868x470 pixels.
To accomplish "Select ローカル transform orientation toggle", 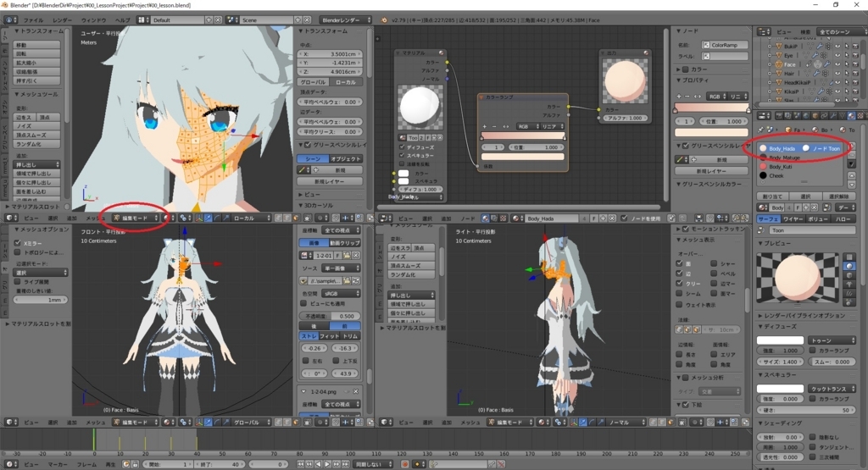I will 346,82.
